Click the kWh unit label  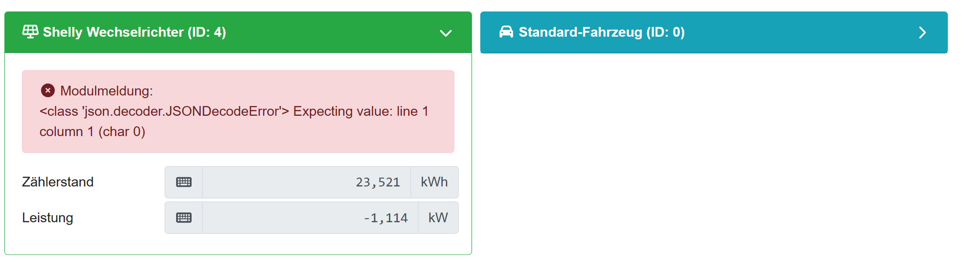tap(434, 182)
